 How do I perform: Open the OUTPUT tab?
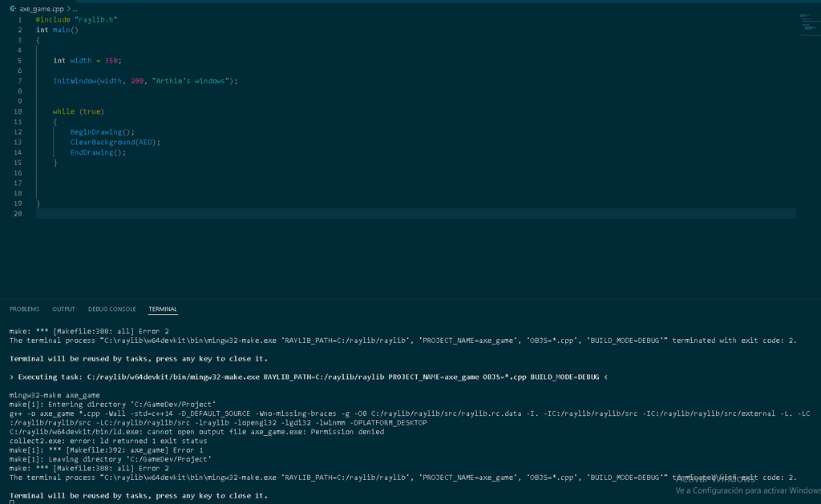pyautogui.click(x=63, y=308)
